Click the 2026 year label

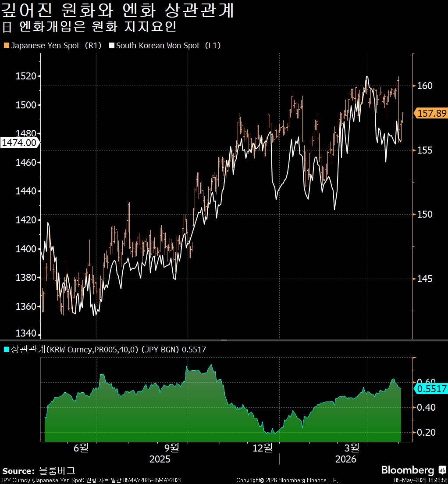click(x=345, y=459)
